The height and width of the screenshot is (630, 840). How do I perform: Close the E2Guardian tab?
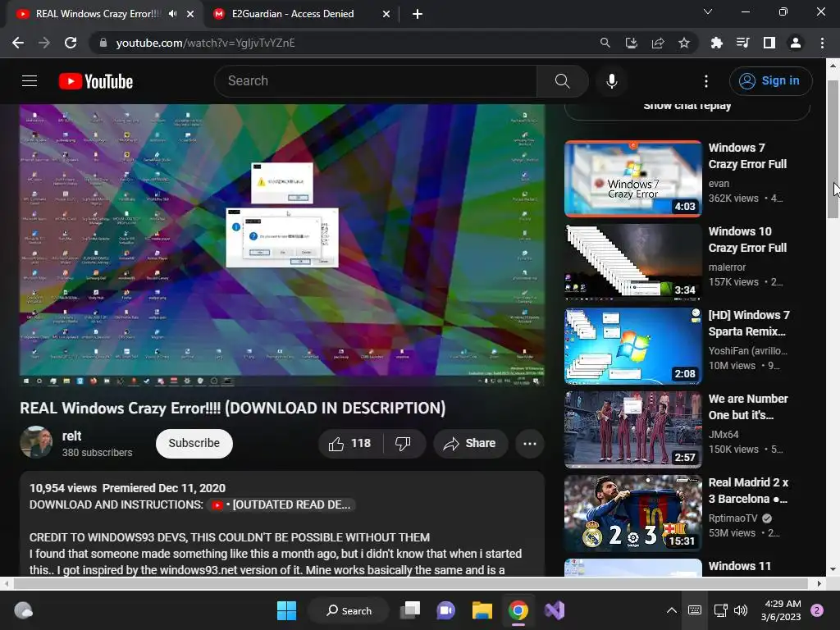tap(386, 14)
